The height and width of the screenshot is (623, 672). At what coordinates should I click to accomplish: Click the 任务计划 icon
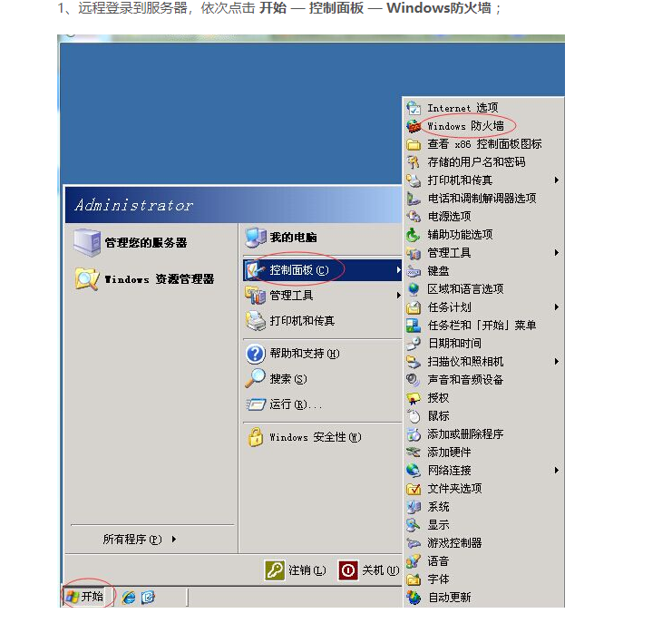[x=414, y=307]
